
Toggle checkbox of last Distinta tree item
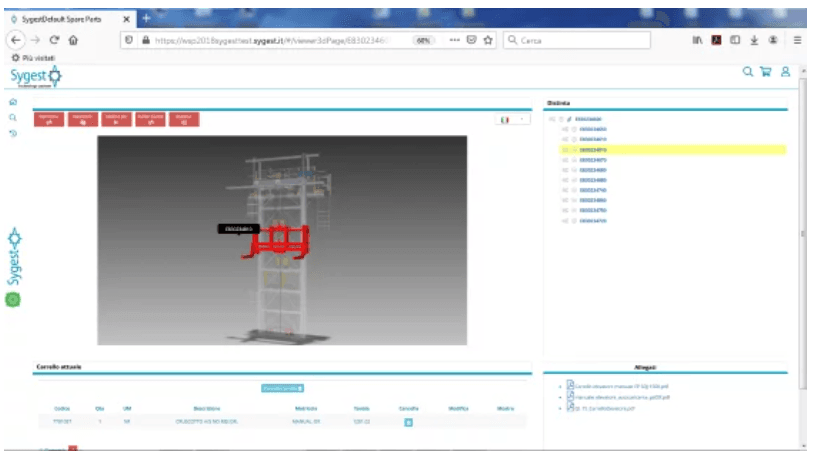tap(573, 220)
